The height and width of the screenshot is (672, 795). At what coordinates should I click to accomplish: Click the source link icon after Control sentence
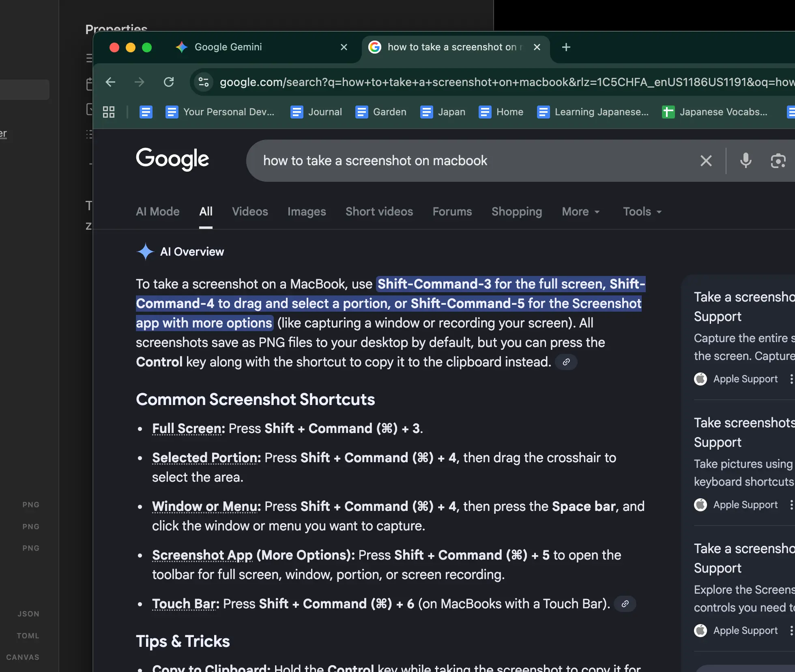click(x=566, y=362)
